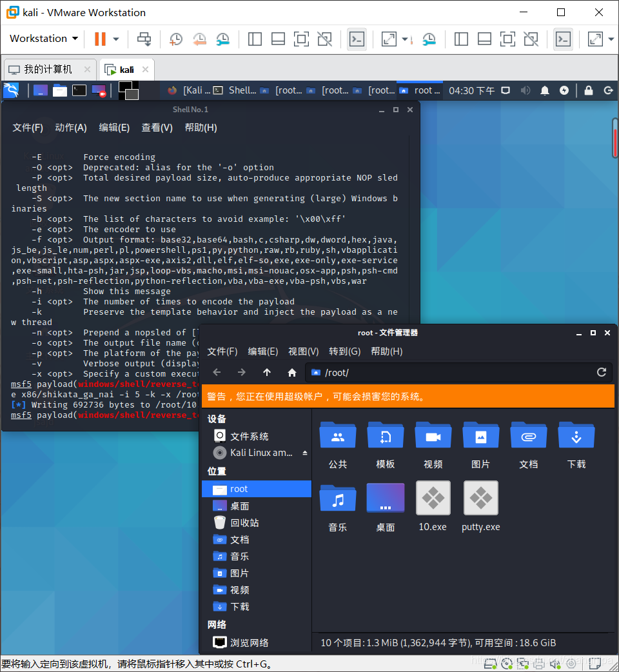The image size is (619, 672).
Task: Click the hard disk device icon in VMware status bar
Action: click(x=491, y=664)
